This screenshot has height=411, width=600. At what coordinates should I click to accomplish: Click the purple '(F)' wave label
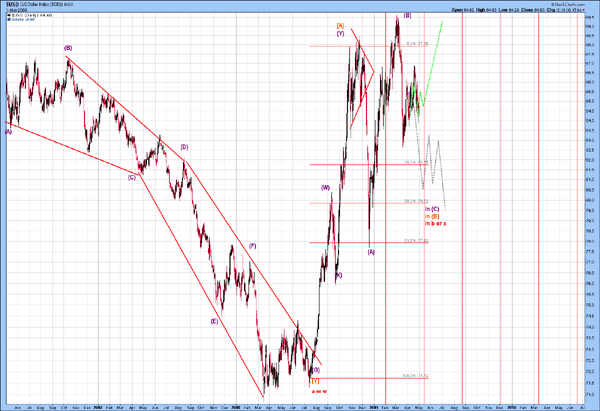point(253,246)
